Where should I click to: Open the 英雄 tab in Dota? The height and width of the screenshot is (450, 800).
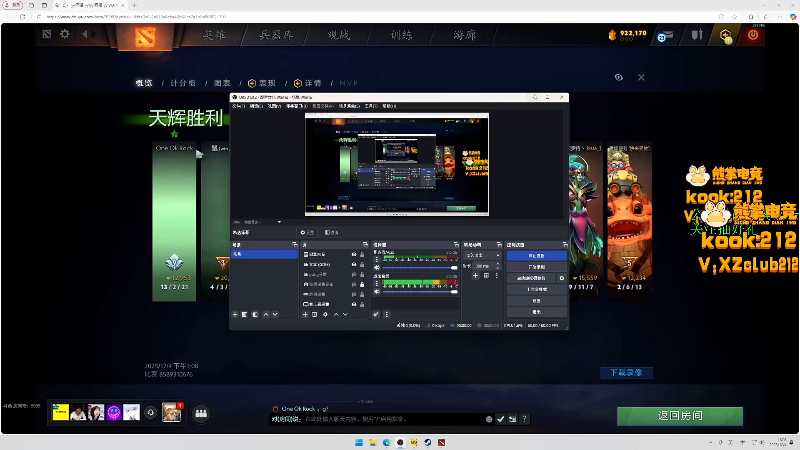pyautogui.click(x=214, y=35)
